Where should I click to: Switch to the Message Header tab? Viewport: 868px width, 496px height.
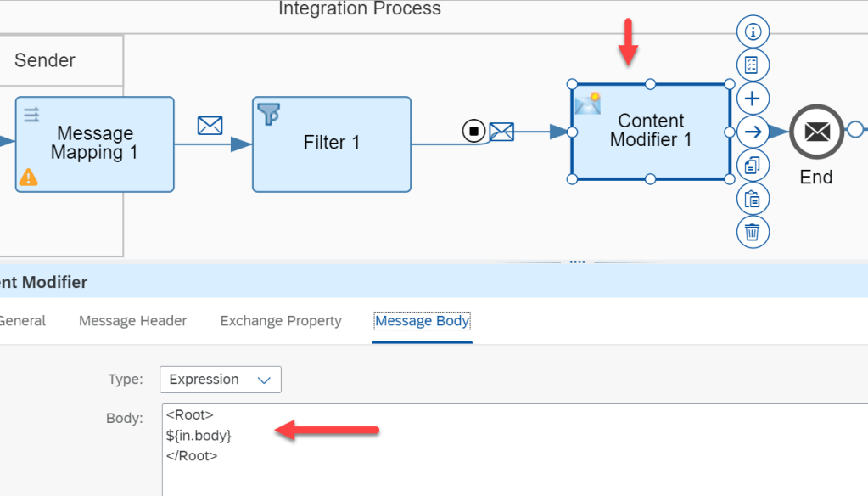[x=132, y=321]
